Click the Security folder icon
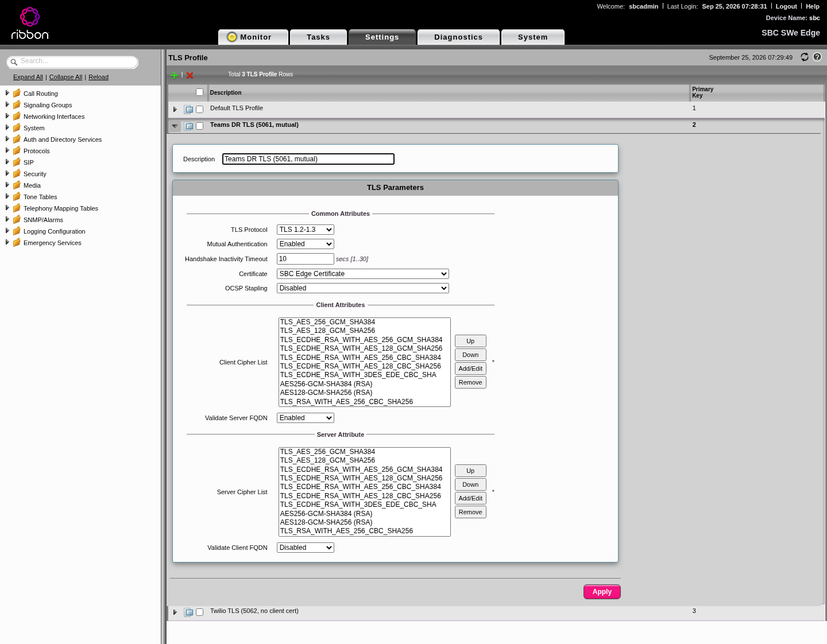This screenshot has height=644, width=827. click(17, 173)
